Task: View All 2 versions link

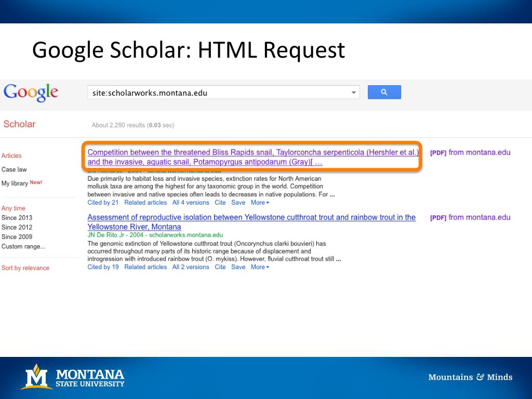Action: [x=191, y=267]
